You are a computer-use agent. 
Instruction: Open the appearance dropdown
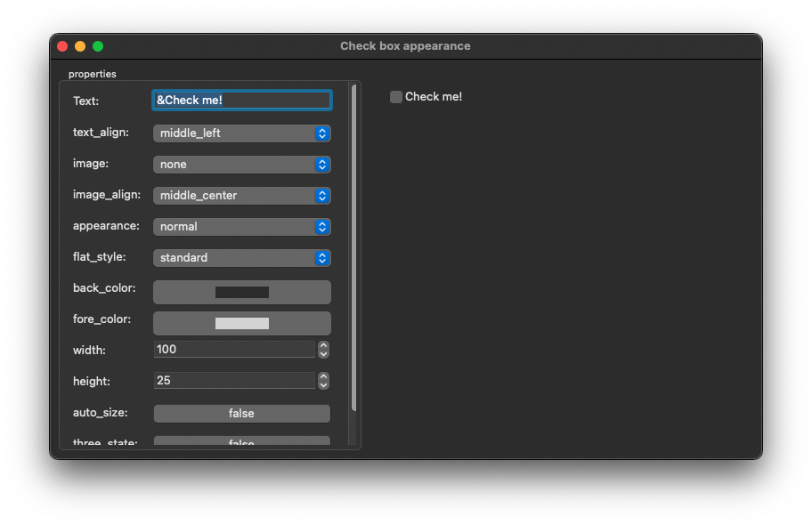pyautogui.click(x=241, y=227)
